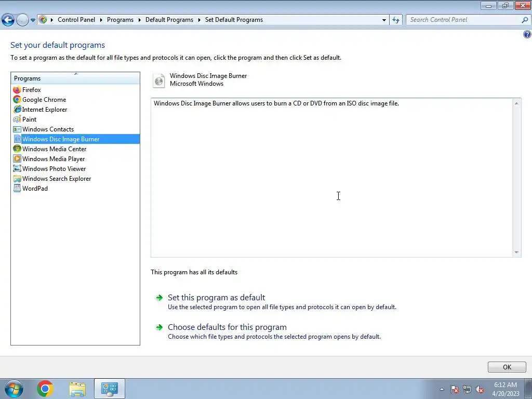Click the OK button
Viewport: 532px width, 399px height.
[507, 367]
